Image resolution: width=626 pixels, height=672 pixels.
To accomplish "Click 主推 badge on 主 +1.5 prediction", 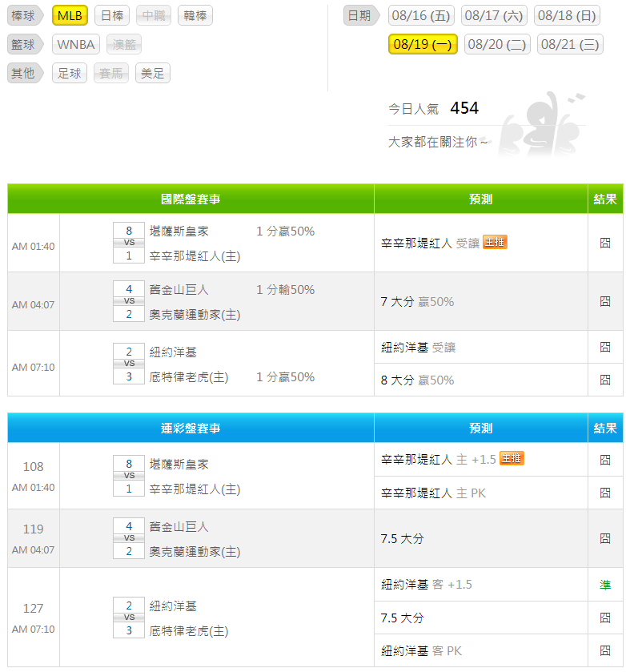I will click(x=512, y=458).
